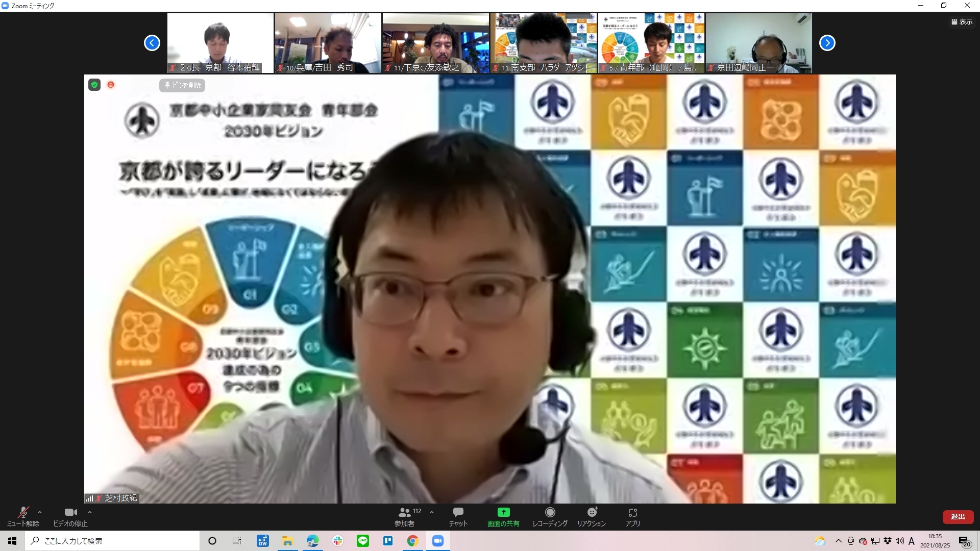The height and width of the screenshot is (551, 980).
Task: Show encryption info green shield icon
Action: click(94, 85)
